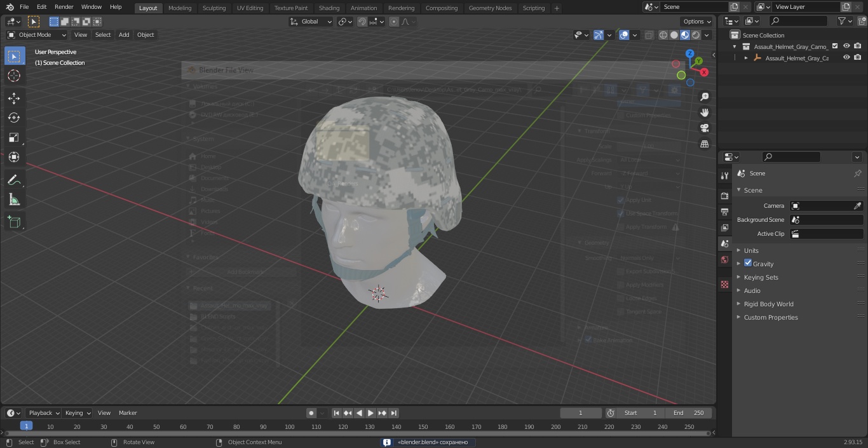Viewport: 868px width, 448px height.
Task: Expand the Rigid Body World panel
Action: (x=768, y=304)
